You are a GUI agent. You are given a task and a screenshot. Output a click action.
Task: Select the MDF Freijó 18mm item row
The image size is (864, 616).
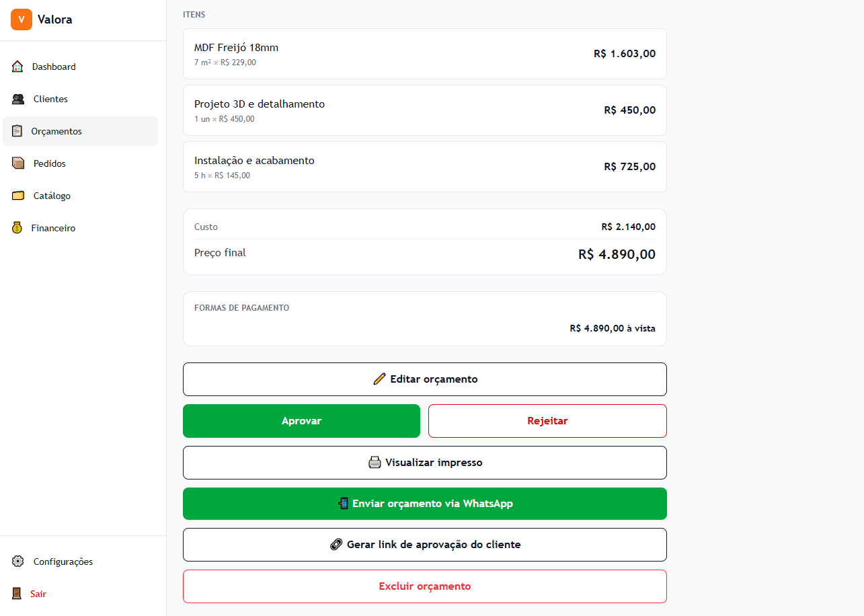(x=425, y=54)
